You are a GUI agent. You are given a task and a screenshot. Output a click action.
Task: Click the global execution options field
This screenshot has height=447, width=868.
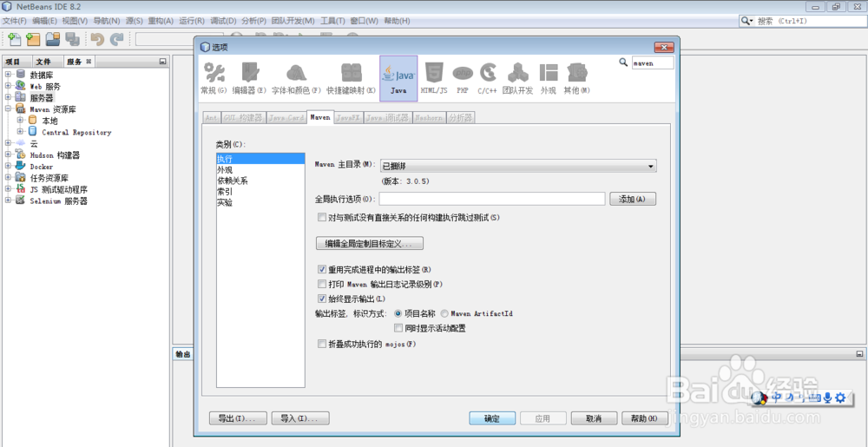click(492, 199)
